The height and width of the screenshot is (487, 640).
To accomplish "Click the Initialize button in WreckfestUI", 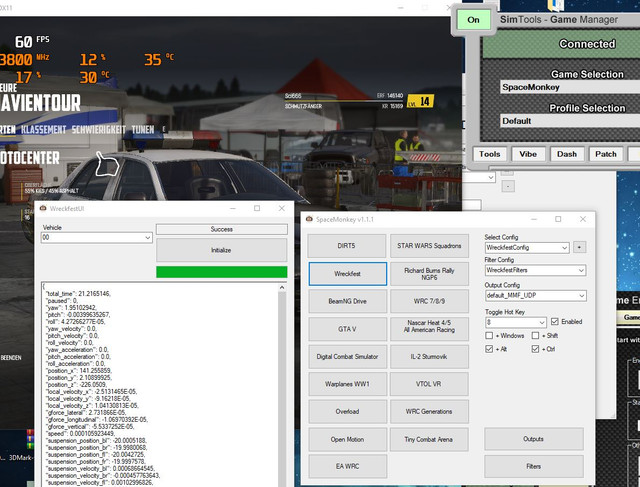I will [x=222, y=250].
